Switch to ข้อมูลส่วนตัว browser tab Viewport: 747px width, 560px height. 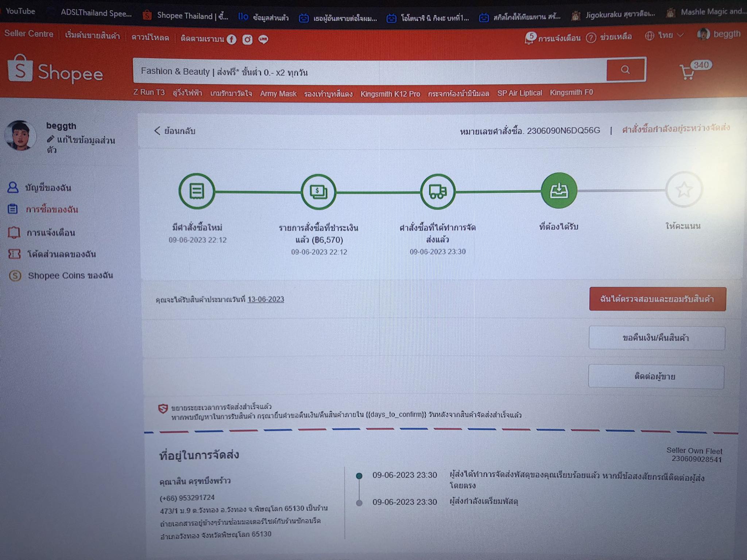pos(264,17)
